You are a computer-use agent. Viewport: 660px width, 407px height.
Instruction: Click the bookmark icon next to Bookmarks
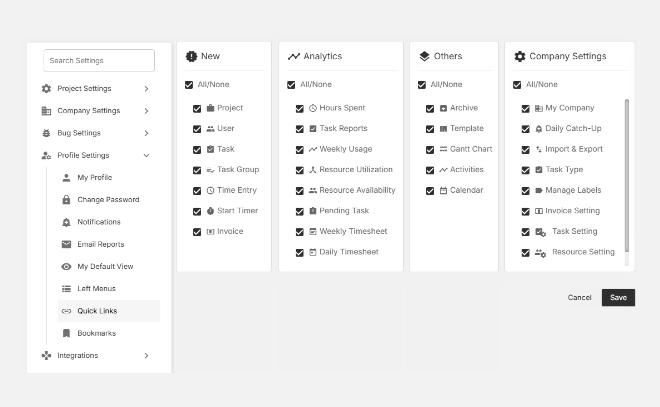[66, 333]
